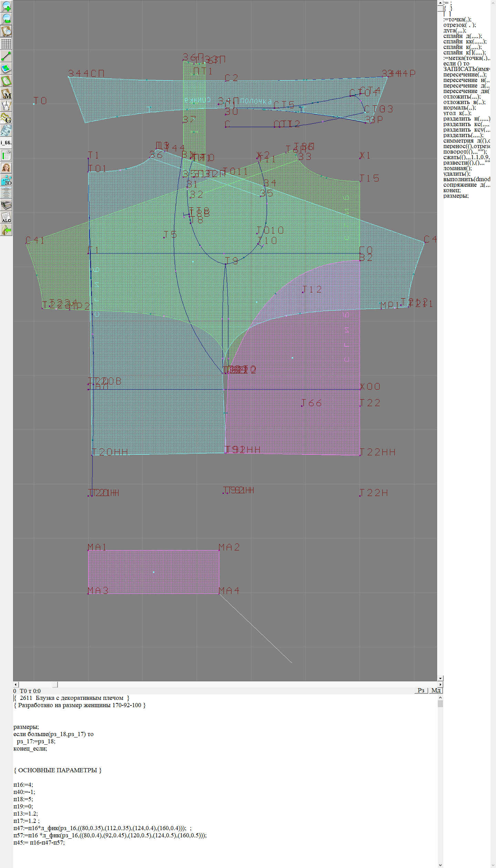The width and height of the screenshot is (496, 868).
Task: Click the woman's face portrait icon
Action: [x=6, y=168]
